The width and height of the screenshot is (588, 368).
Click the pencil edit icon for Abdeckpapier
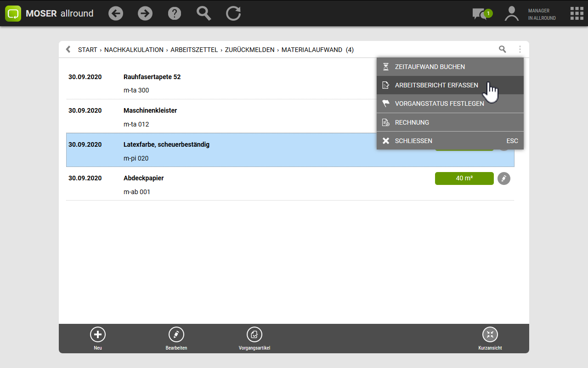504,178
